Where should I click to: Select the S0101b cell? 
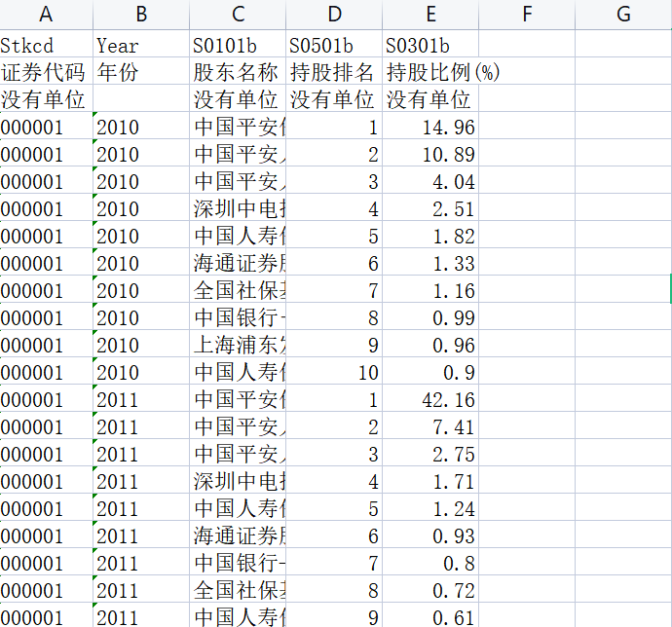(x=238, y=44)
